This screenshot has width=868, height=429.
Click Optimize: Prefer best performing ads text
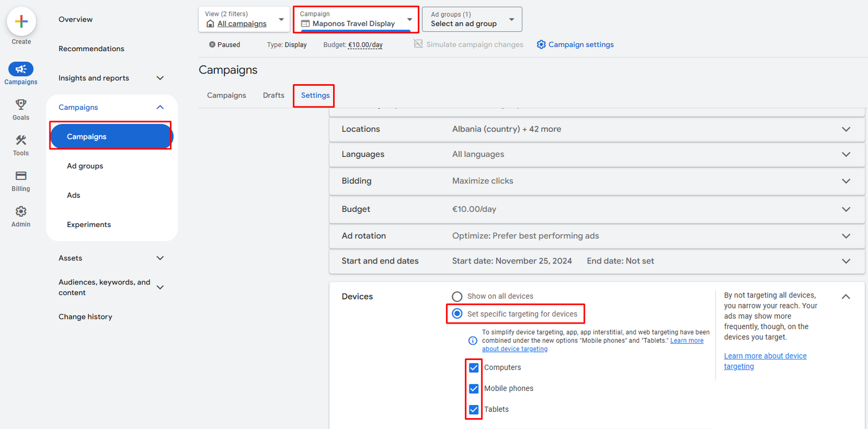click(x=525, y=236)
